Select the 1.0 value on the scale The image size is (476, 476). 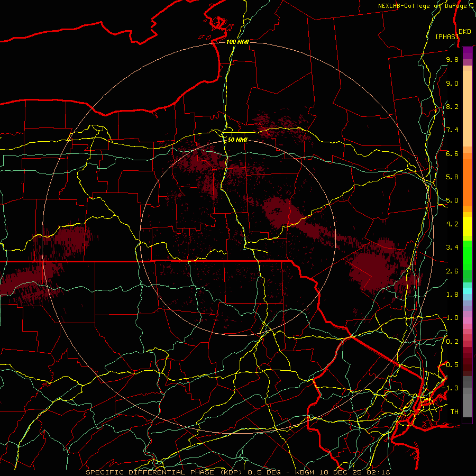[452, 318]
